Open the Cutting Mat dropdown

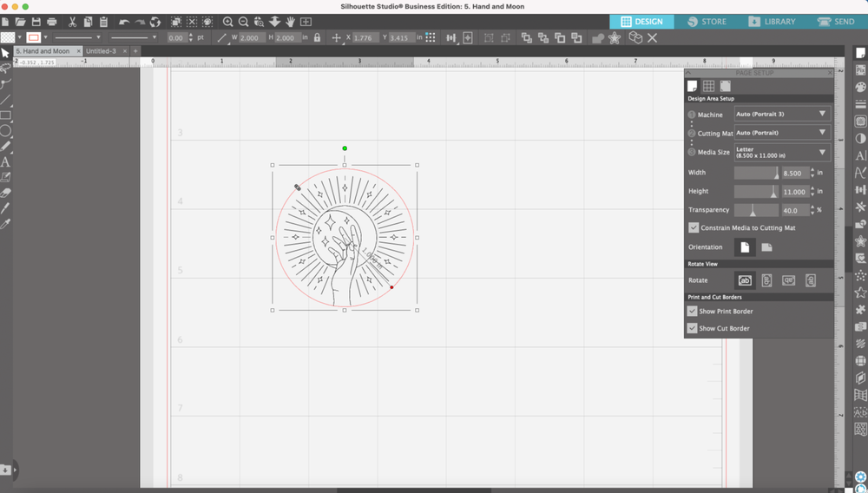782,133
